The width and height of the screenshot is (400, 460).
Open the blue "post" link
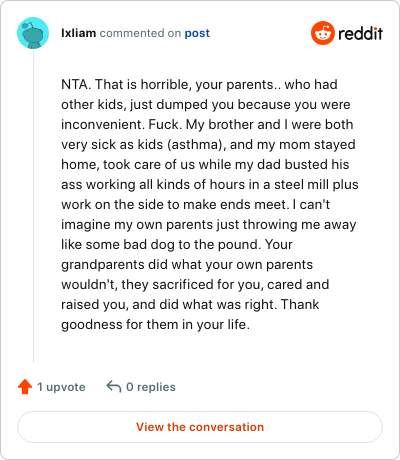[x=197, y=33]
